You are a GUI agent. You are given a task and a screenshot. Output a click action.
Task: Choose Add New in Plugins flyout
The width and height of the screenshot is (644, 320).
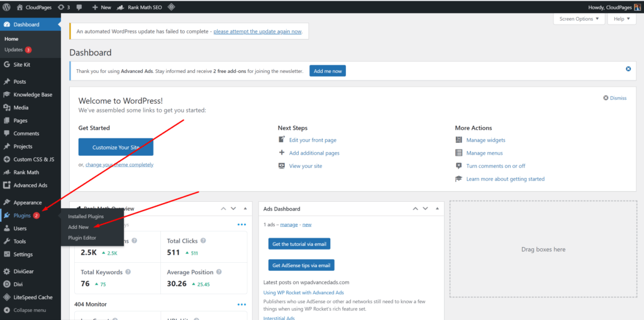[78, 227]
